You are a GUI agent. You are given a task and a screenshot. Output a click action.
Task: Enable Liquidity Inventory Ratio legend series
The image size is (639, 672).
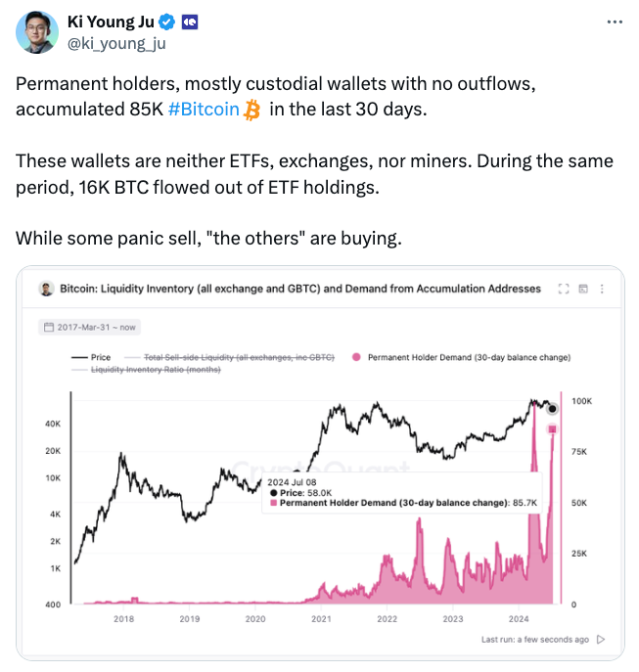(146, 370)
